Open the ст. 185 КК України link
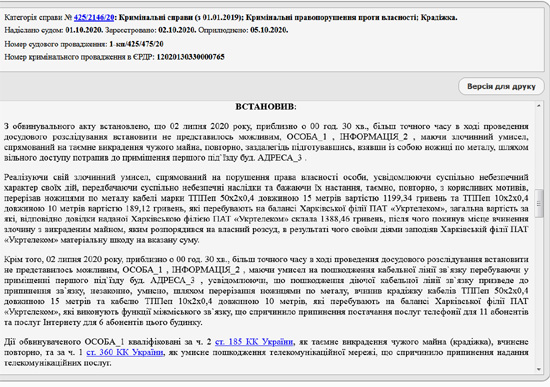Image resolution: width=550 pixels, height=387 pixels. click(254, 342)
